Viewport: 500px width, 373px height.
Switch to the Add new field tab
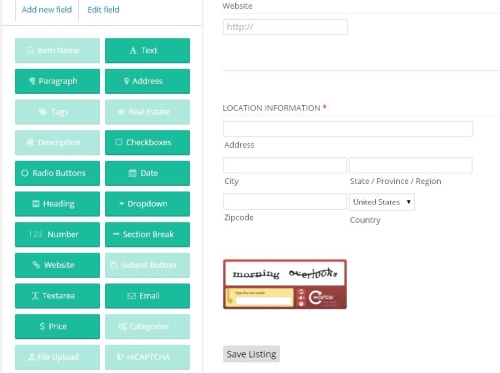tap(47, 10)
